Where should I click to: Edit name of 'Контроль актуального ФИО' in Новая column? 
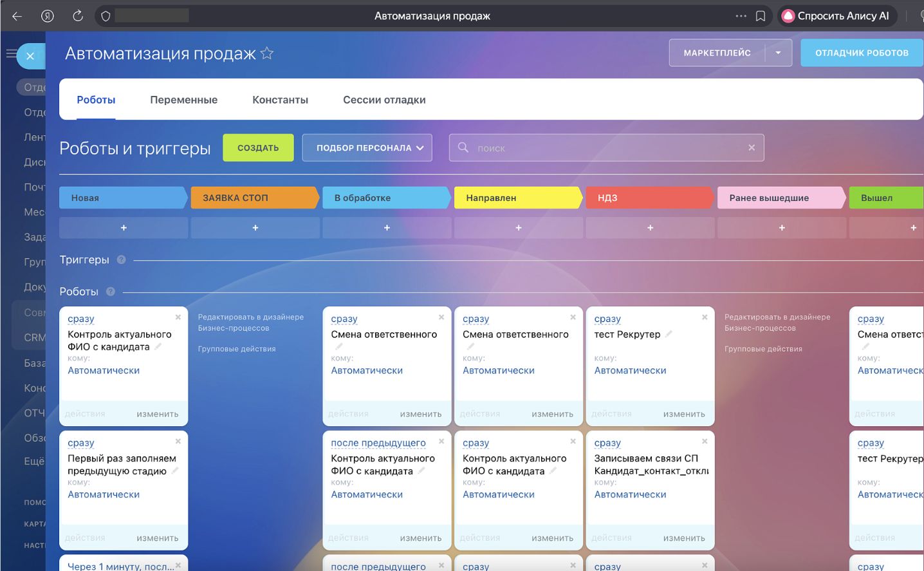[x=158, y=346]
